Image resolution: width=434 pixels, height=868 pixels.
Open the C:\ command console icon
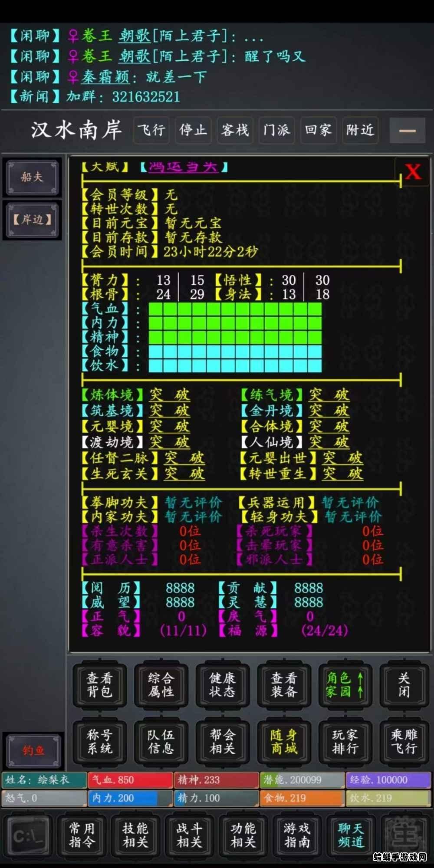[29, 836]
